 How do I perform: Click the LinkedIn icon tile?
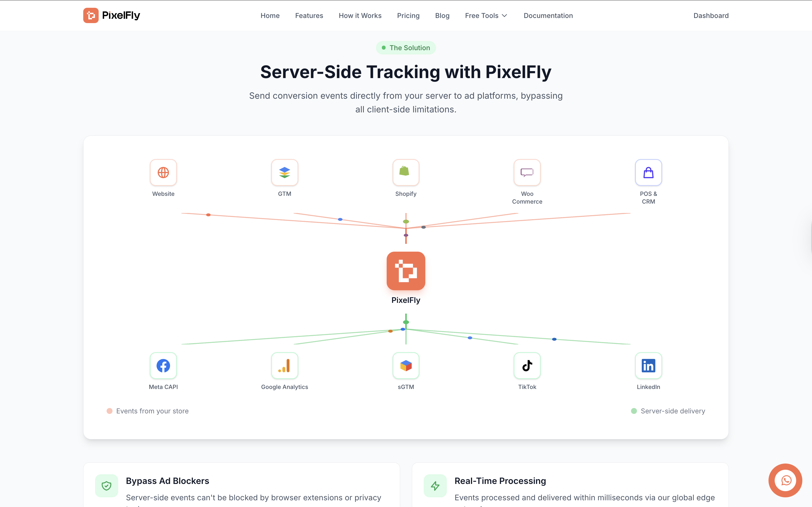(x=648, y=365)
